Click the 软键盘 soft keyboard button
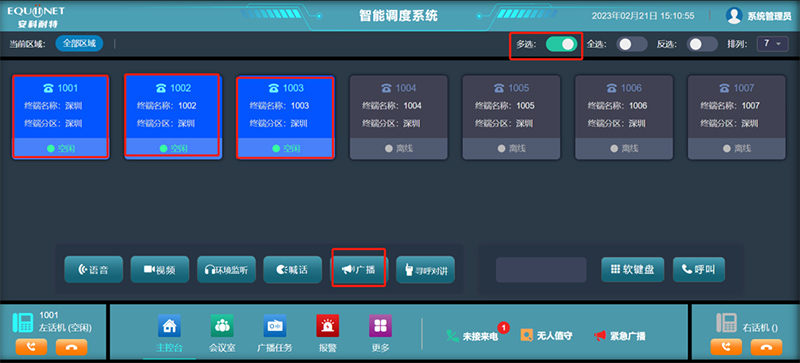Screen dimensions: 800x363 pyautogui.click(x=633, y=270)
